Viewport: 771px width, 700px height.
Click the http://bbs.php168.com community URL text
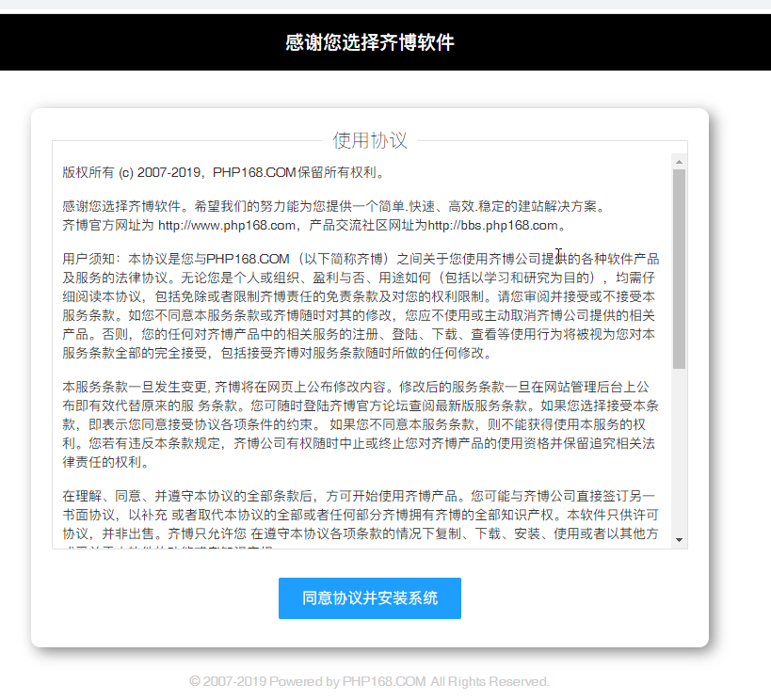[x=494, y=226]
